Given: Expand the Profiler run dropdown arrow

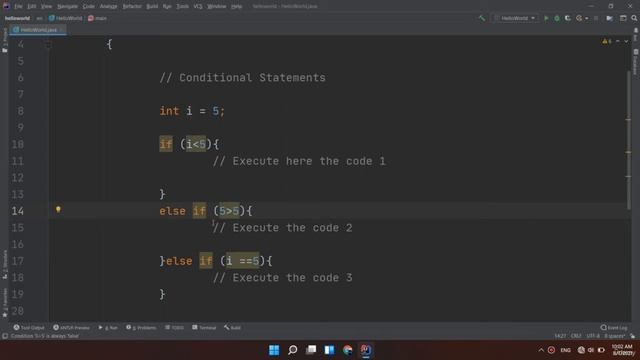Looking at the screenshot, I should click(587, 19).
